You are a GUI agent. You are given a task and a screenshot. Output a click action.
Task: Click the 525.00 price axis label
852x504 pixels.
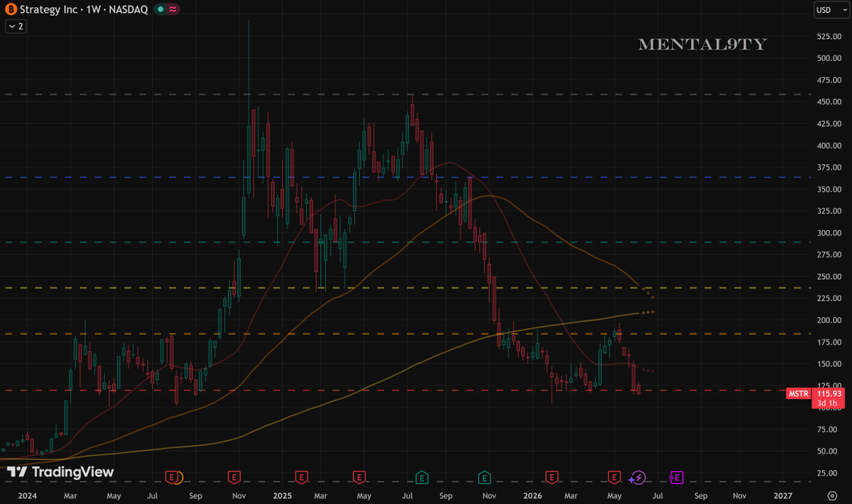(x=829, y=36)
